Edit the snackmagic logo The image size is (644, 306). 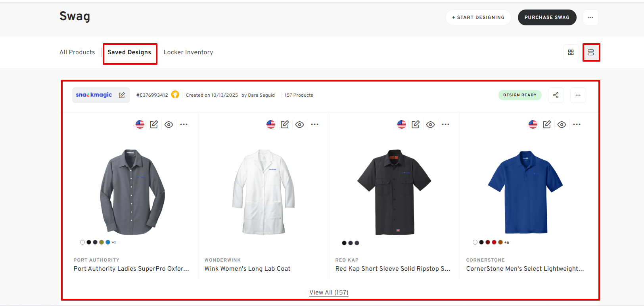[122, 95]
